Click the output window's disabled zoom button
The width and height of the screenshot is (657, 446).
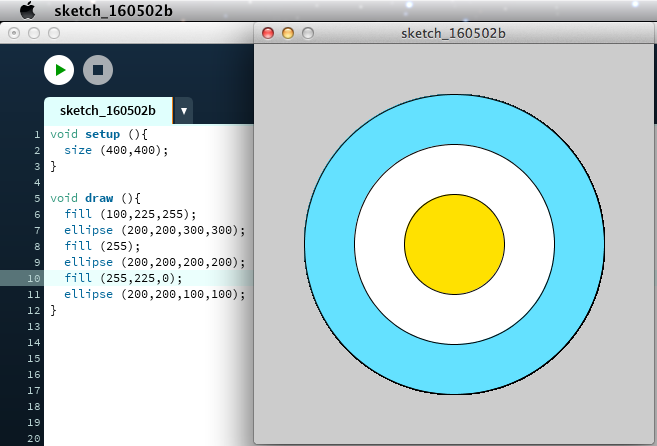(x=308, y=33)
